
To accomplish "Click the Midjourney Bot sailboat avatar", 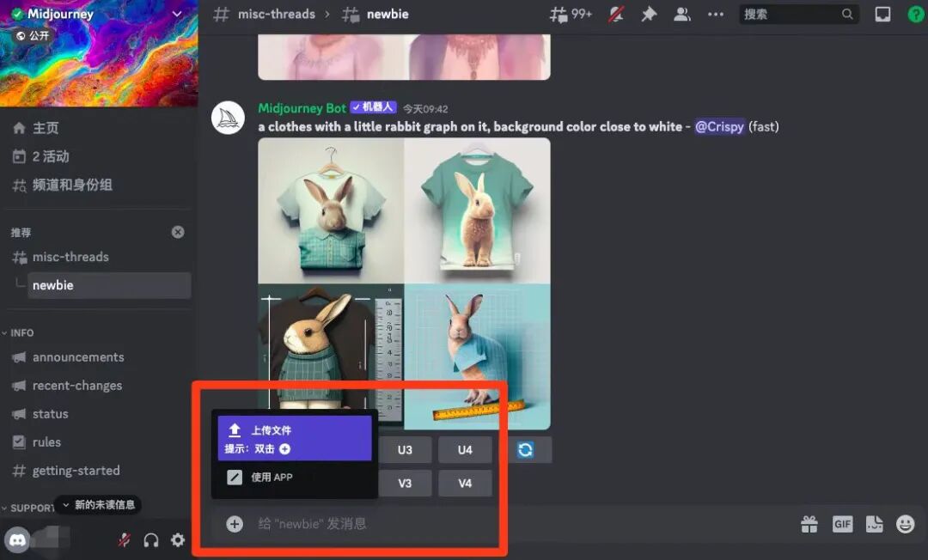I will [x=228, y=118].
